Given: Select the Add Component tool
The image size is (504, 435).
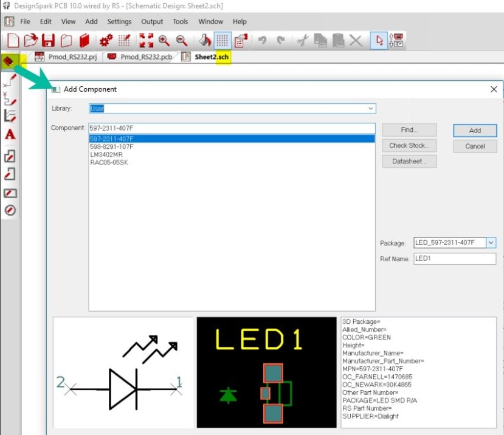Looking at the screenshot, I should click(9, 61).
